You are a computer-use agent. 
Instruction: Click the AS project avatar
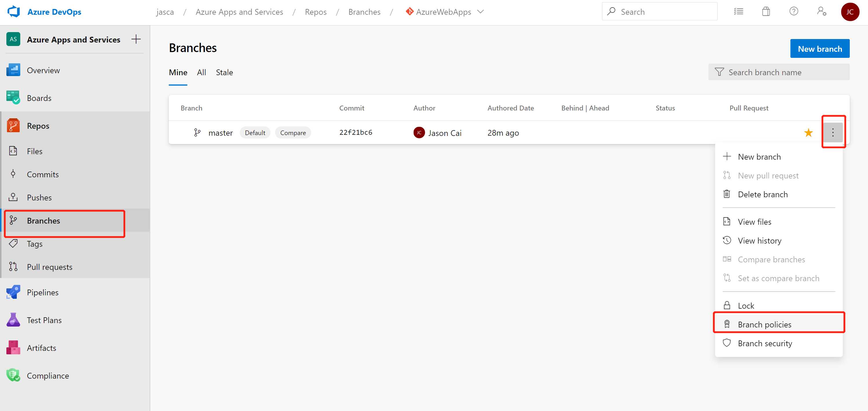point(13,39)
